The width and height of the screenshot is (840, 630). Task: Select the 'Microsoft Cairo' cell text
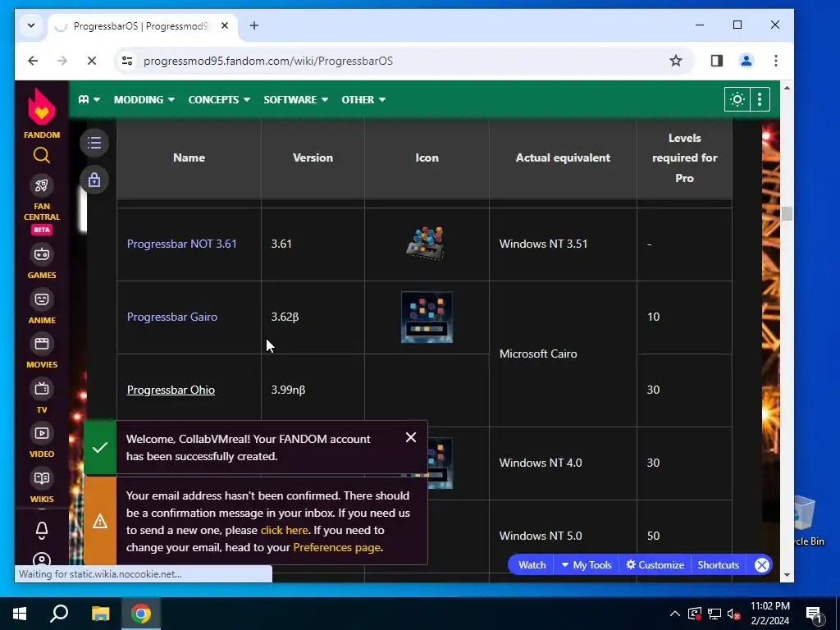click(538, 354)
